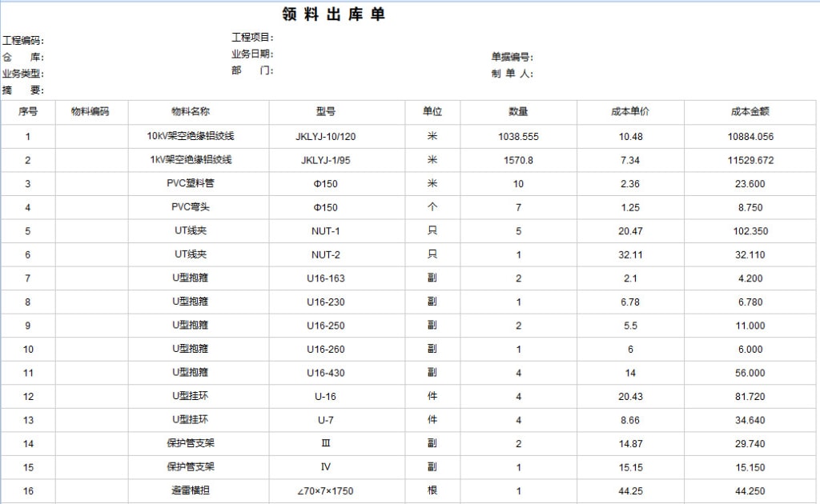
Task: Select amount cell 8.750
Action: [750, 207]
